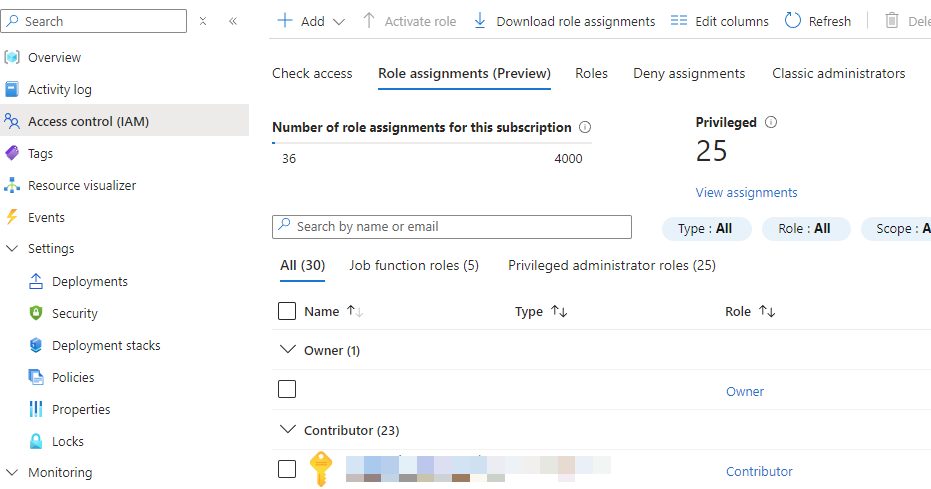This screenshot has height=489, width=931.
Task: Click the Edit columns icon
Action: pos(679,21)
